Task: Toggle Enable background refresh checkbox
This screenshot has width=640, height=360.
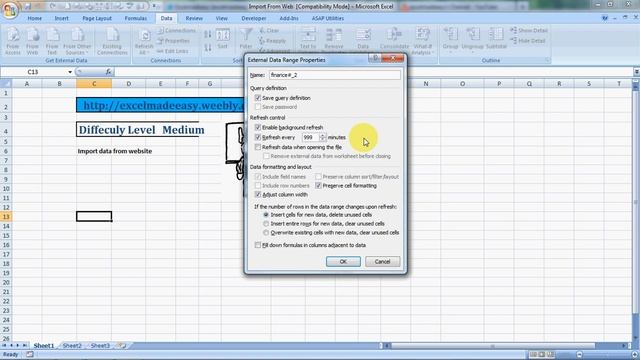Action: (258, 127)
